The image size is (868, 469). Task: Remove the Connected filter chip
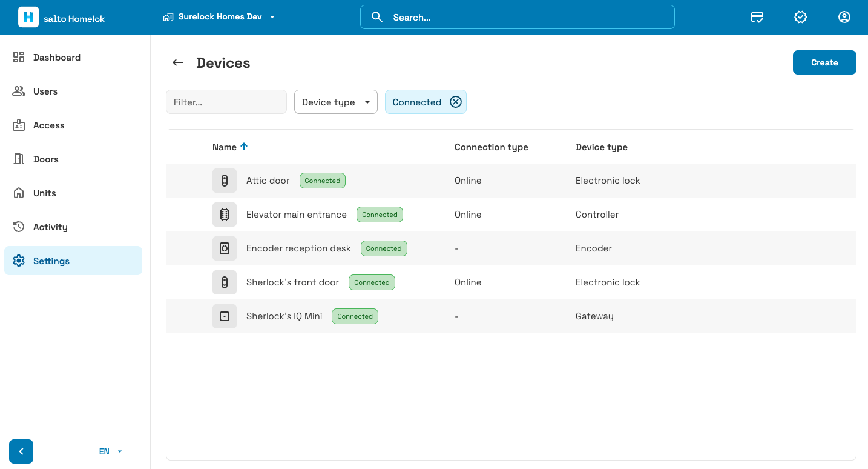(x=456, y=102)
